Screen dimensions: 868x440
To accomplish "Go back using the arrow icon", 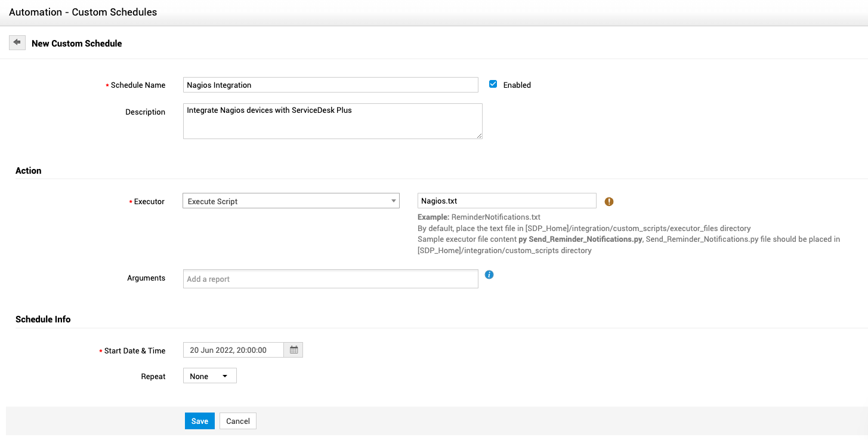I will [x=17, y=43].
